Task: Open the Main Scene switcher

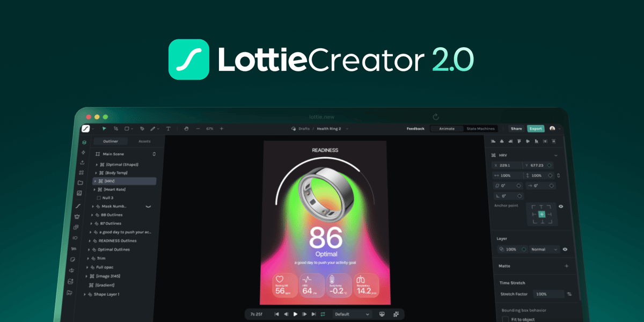Action: point(154,153)
